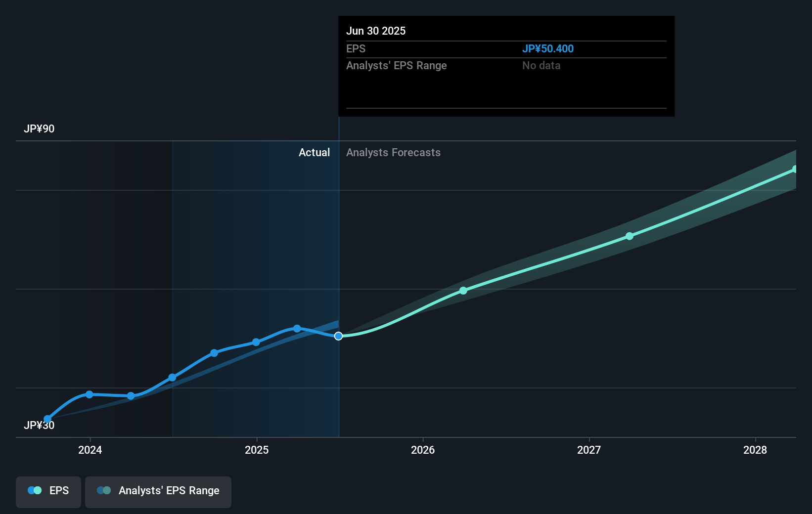Click the EPS value JP¥50.400 link
Screen dimensions: 812x514
point(548,48)
